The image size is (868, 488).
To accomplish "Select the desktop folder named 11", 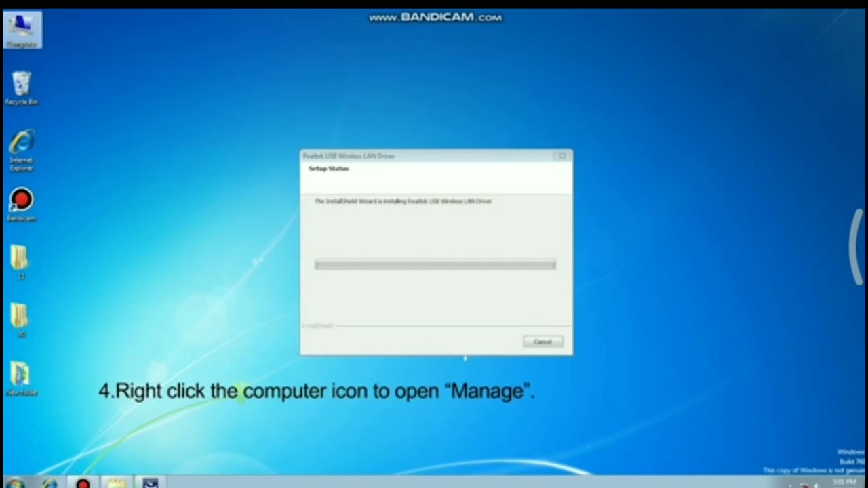I will coord(20,262).
